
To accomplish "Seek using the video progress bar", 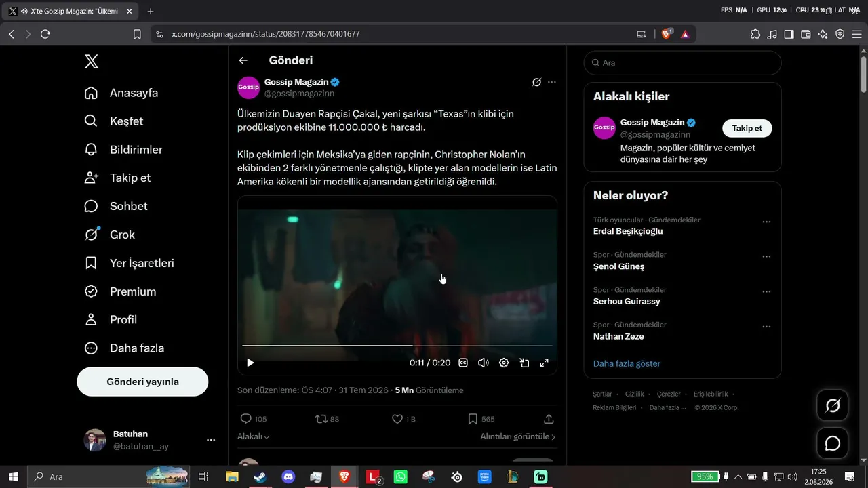I will point(397,346).
